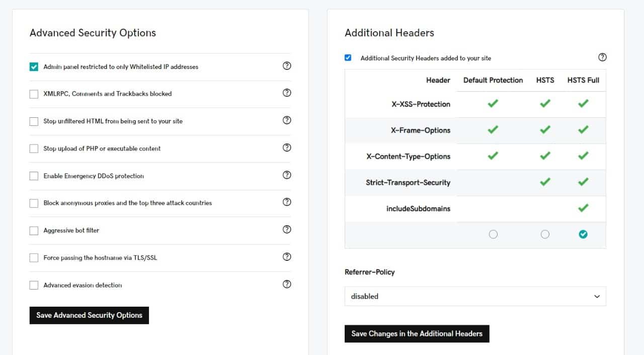
Task: Open help for Force hostname via TLS/SSL
Action: click(x=287, y=257)
